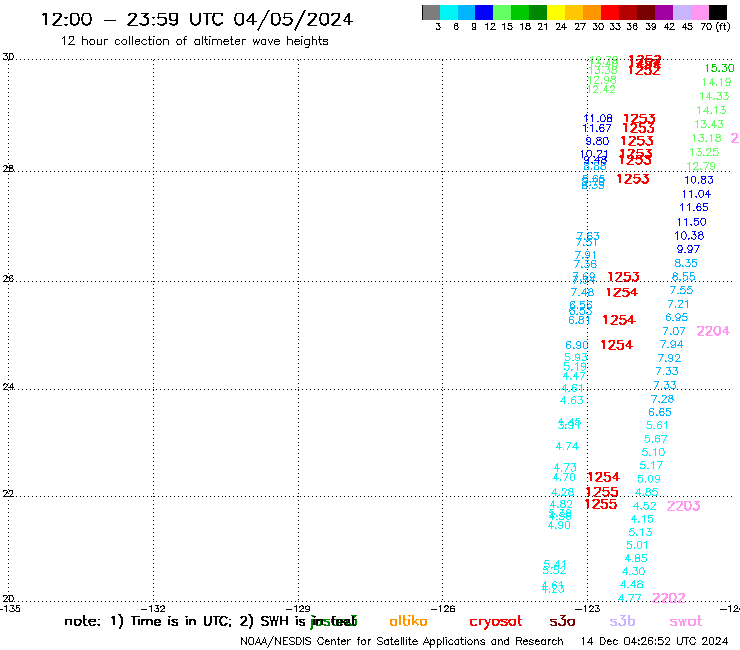The width and height of the screenshot is (740, 650).
Task: Click the orange altika satellite legend label
Action: pos(408,621)
